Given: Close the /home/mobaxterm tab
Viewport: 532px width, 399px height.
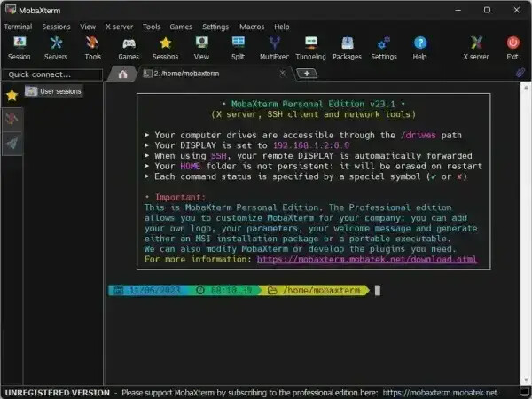Looking at the screenshot, I should tap(282, 74).
